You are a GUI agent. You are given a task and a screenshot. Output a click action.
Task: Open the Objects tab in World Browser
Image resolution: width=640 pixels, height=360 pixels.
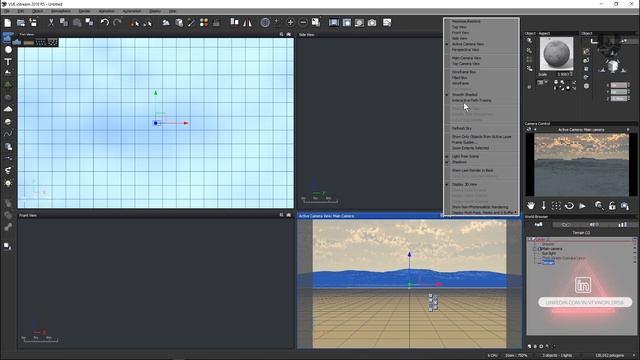coord(539,224)
